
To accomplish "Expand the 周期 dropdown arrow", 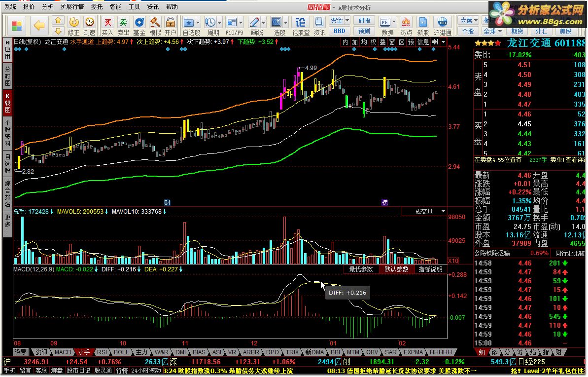I will coord(220,22).
